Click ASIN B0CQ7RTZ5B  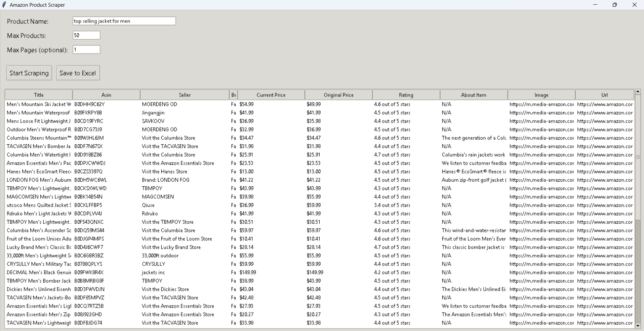(89, 306)
